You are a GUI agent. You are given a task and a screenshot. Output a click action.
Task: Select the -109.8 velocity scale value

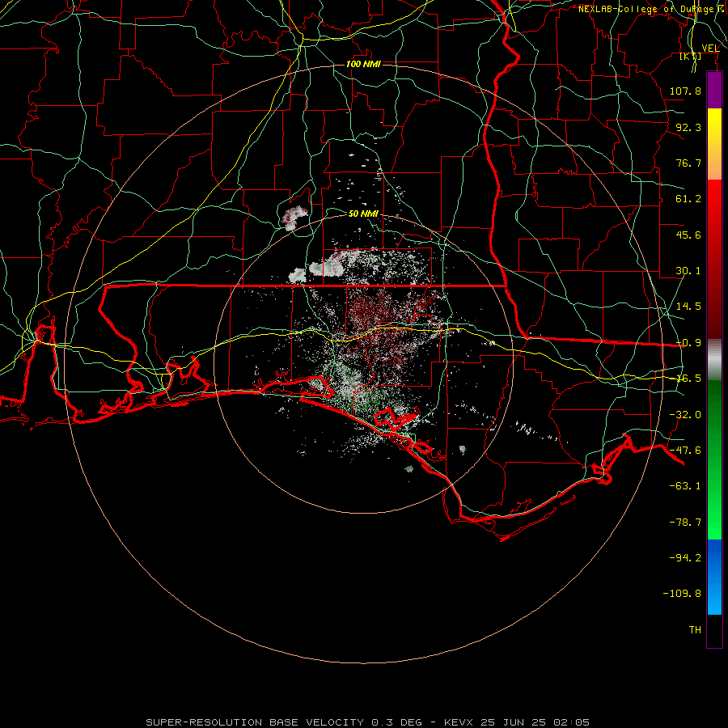(x=682, y=594)
